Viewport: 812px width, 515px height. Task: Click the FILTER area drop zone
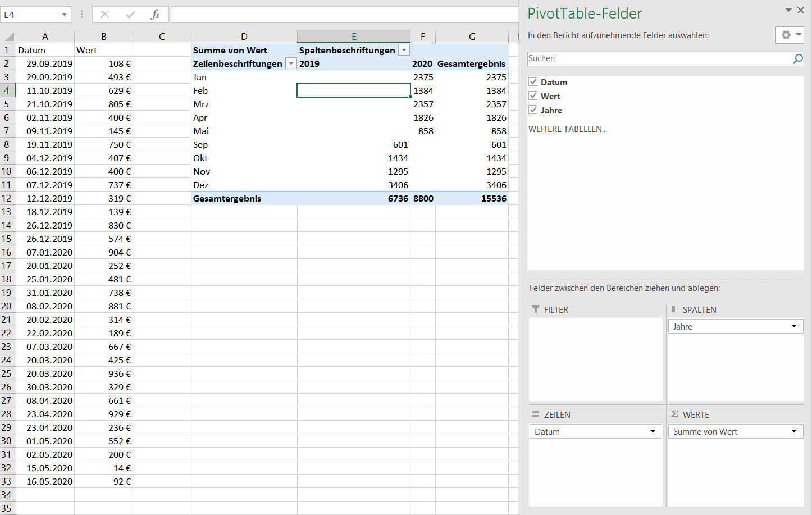596,359
